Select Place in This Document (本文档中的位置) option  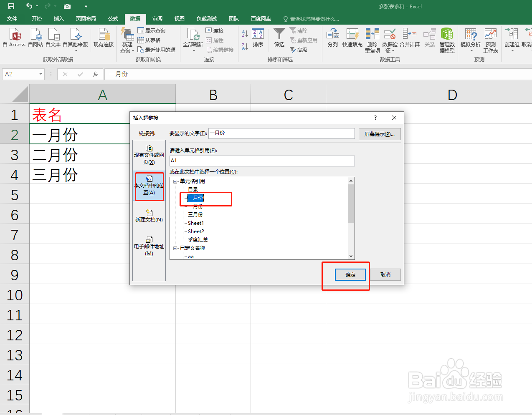(149, 185)
